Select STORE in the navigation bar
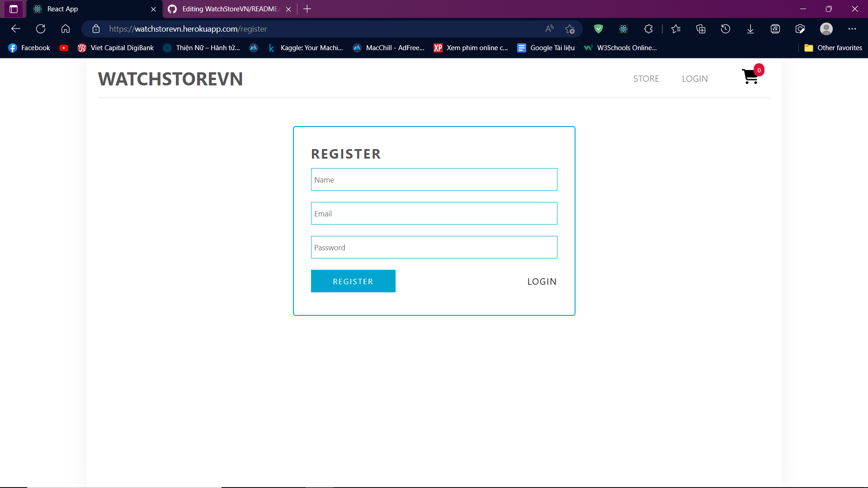The width and height of the screenshot is (868, 488). [646, 79]
